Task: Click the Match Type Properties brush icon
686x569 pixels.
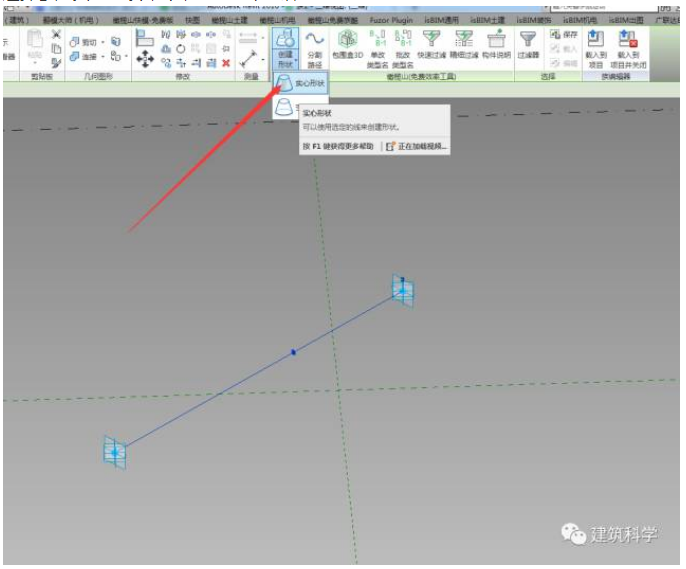Action: (56, 63)
